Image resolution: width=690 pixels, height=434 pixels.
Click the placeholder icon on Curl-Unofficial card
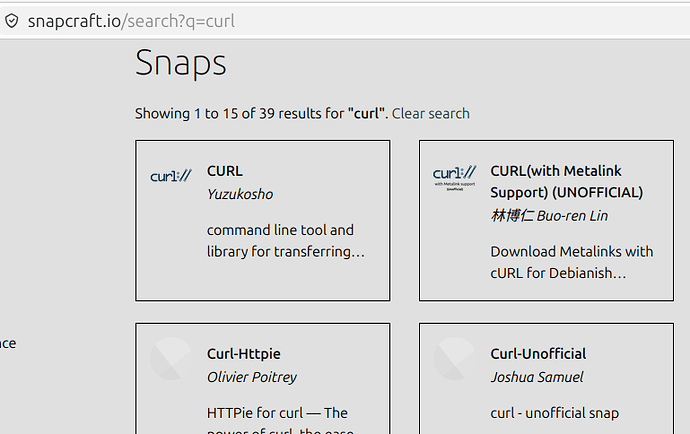point(455,359)
